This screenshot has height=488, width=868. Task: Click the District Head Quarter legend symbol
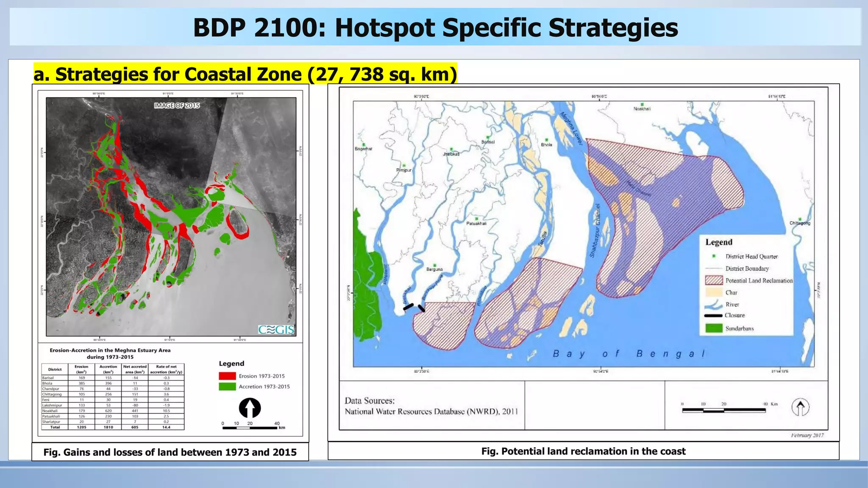coord(714,256)
